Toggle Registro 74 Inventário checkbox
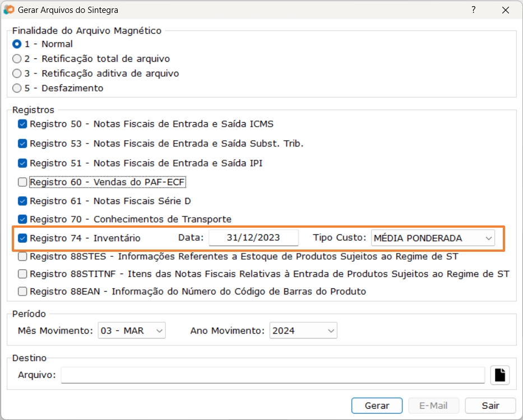523x420 pixels. pyautogui.click(x=22, y=238)
